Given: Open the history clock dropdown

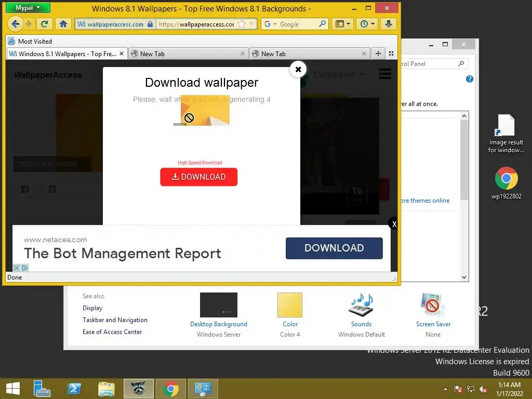Looking at the screenshot, I should (x=367, y=24).
